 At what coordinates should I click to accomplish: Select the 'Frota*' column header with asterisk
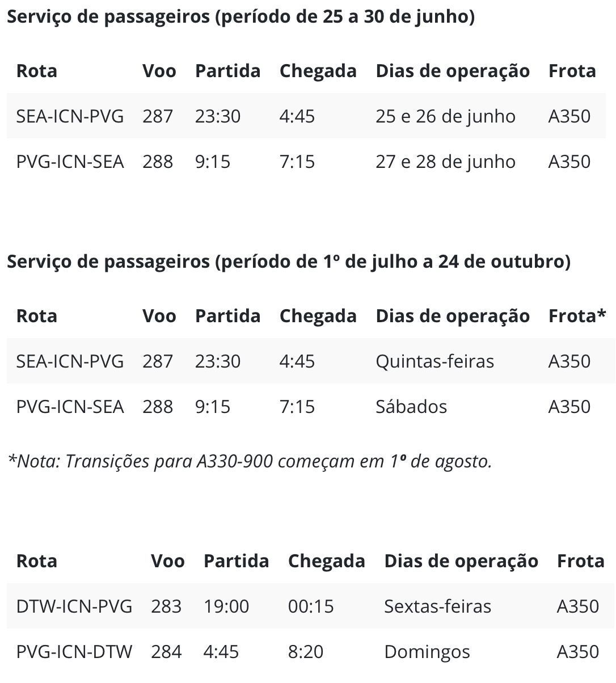[x=577, y=316]
